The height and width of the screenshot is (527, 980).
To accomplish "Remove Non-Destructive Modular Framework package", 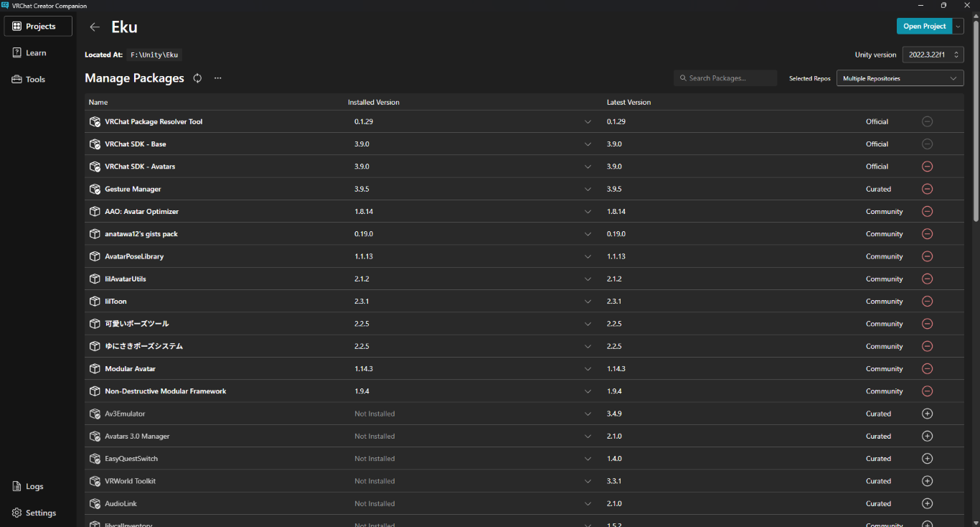I will [927, 391].
